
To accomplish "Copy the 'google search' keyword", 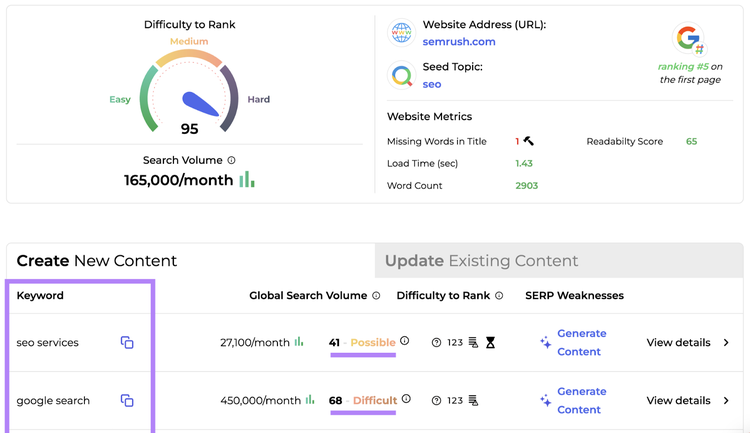I will [127, 400].
